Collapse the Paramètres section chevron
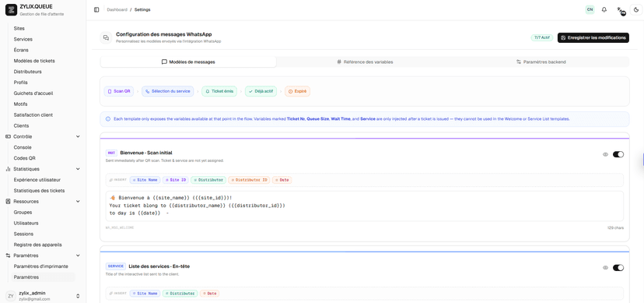 click(x=78, y=255)
